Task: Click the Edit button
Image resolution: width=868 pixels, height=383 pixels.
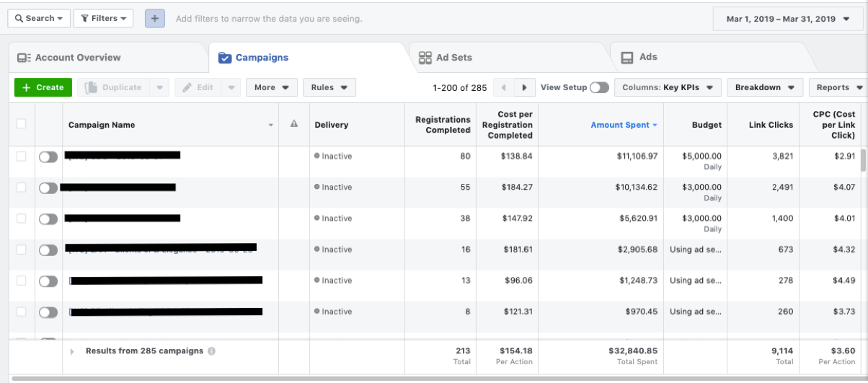Action: (197, 87)
